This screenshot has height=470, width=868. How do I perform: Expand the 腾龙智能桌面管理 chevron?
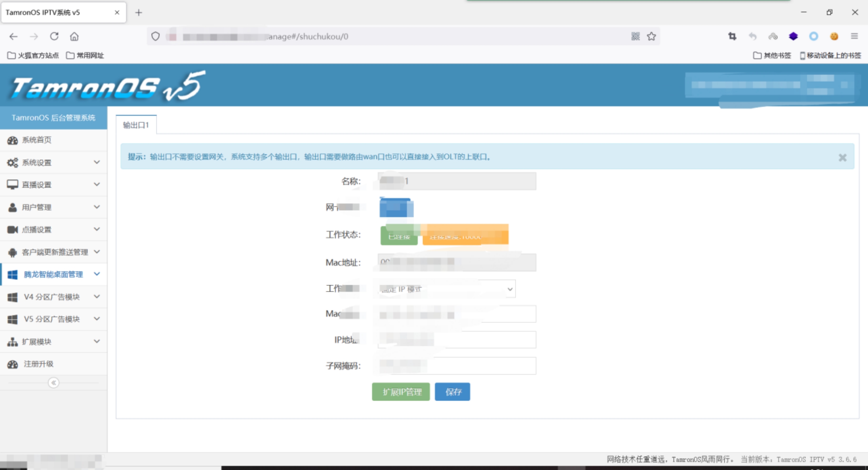[x=97, y=274]
